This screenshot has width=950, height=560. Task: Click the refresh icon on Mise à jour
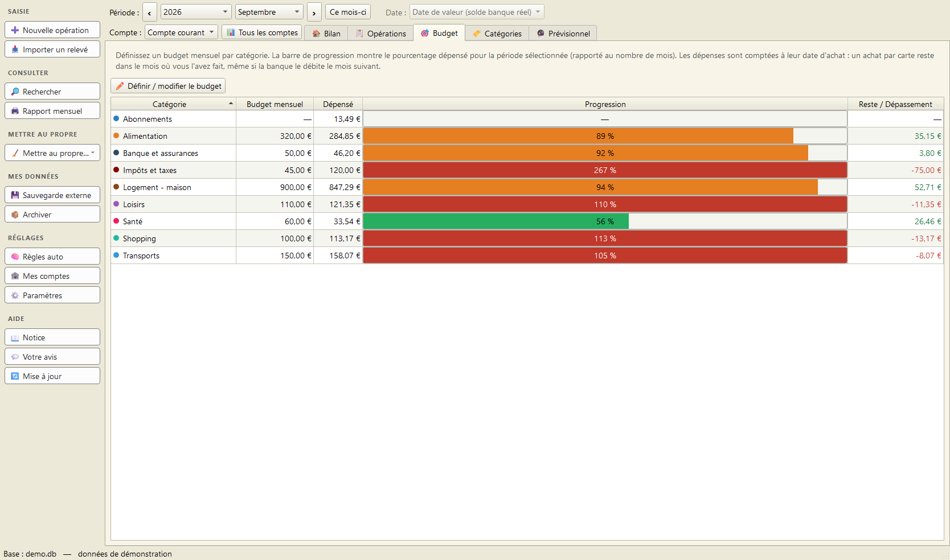tap(15, 376)
